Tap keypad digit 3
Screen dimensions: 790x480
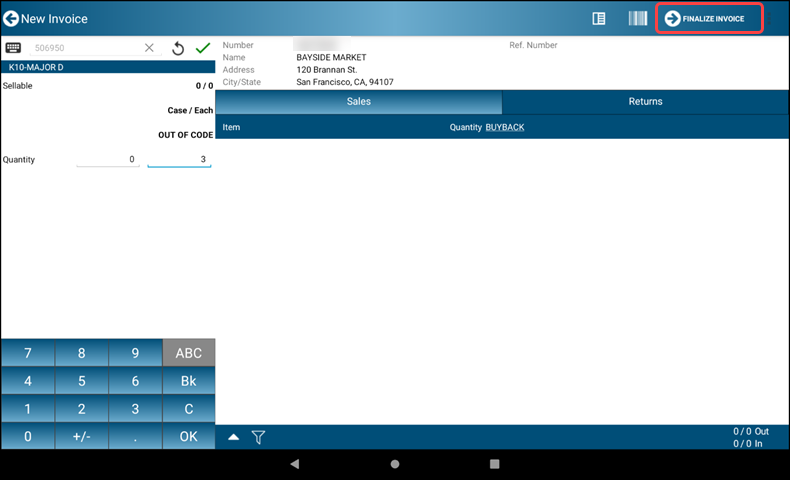(x=135, y=408)
